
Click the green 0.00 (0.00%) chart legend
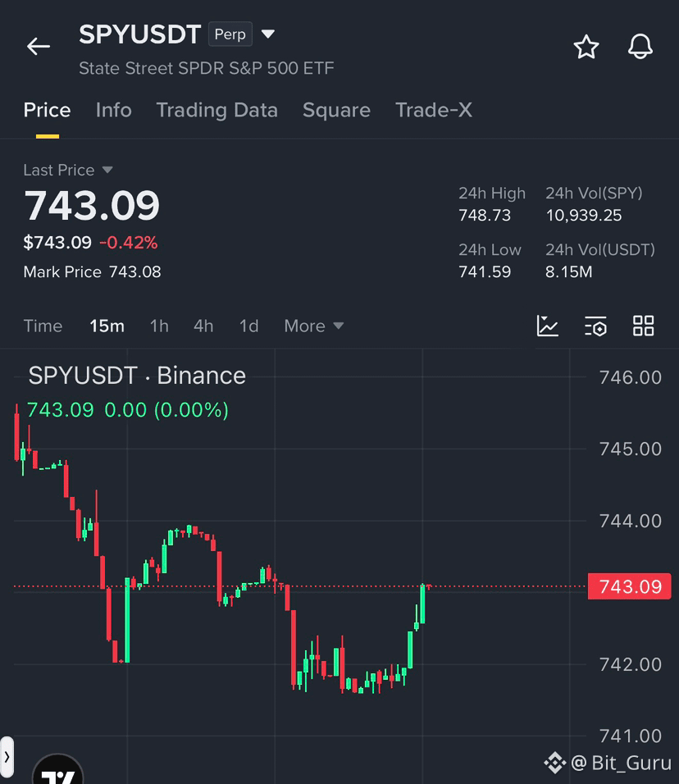pos(166,410)
